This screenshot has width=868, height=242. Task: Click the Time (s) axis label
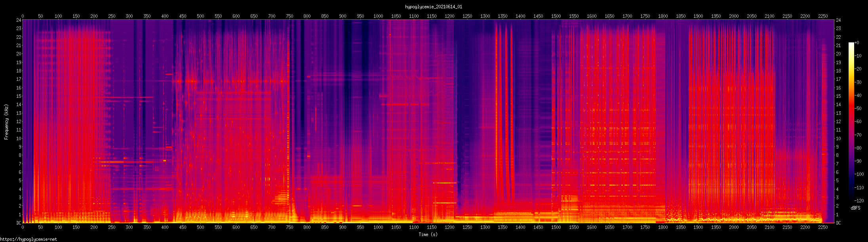pyautogui.click(x=428, y=234)
